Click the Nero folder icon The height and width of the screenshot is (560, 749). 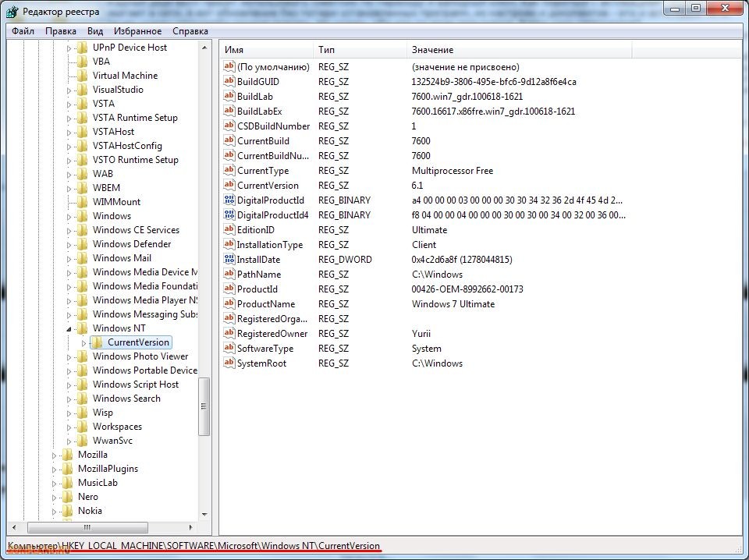pos(67,497)
